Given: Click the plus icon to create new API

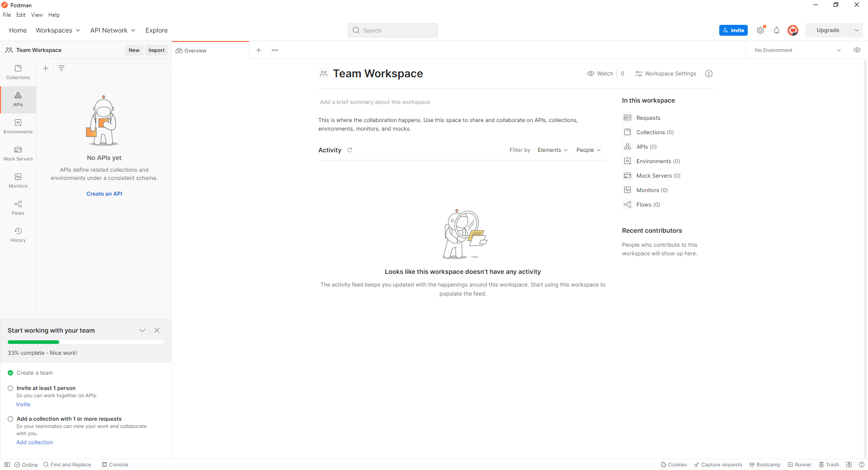Looking at the screenshot, I should coord(46,68).
